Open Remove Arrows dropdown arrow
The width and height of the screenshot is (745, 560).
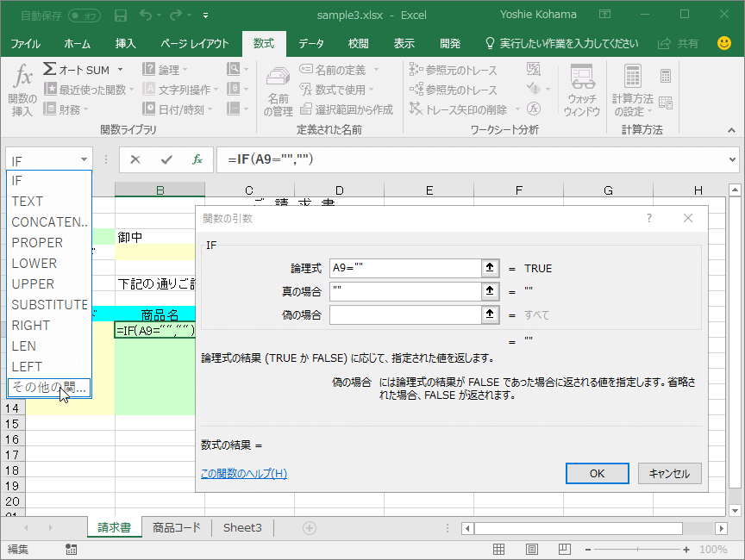tap(517, 109)
